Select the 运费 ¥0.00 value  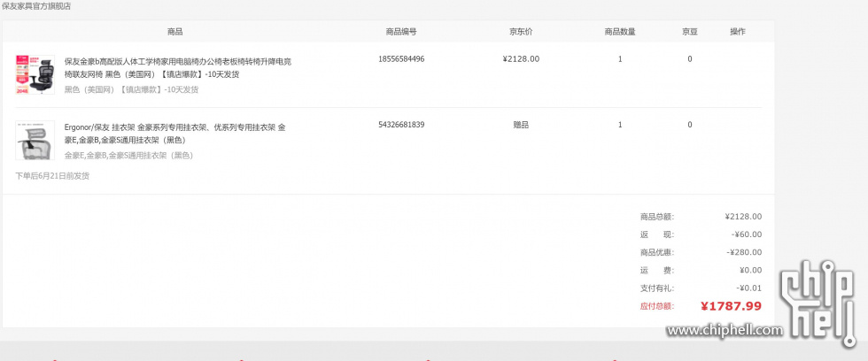[x=751, y=271]
